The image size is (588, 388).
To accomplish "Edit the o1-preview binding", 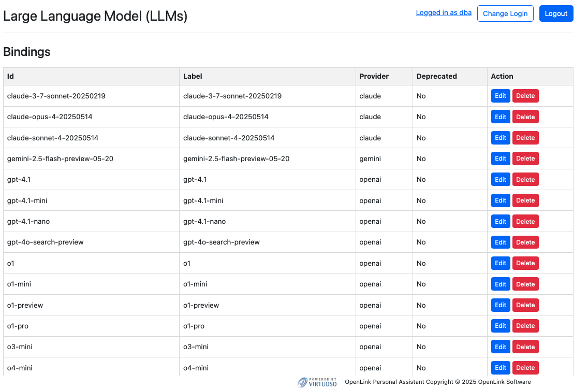I will pos(501,305).
